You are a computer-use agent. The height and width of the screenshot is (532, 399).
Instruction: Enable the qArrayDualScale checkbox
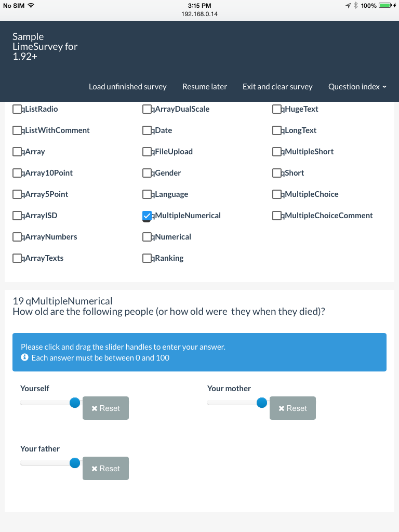(x=147, y=109)
